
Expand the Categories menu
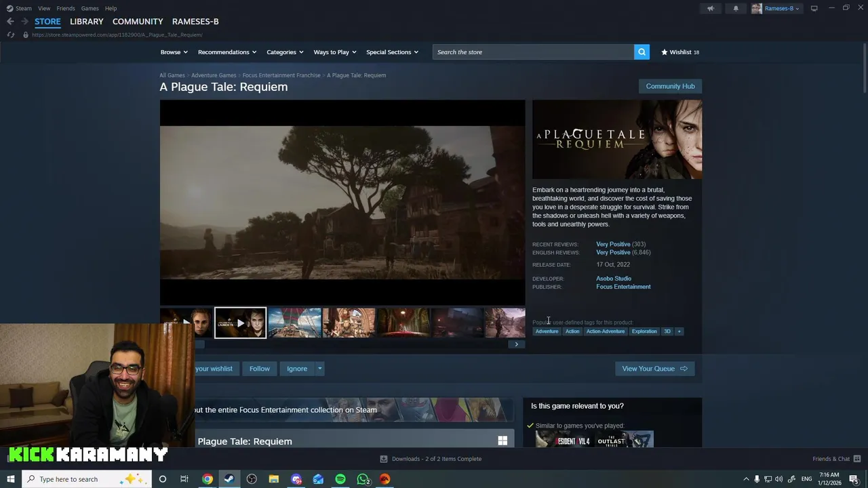coord(285,52)
